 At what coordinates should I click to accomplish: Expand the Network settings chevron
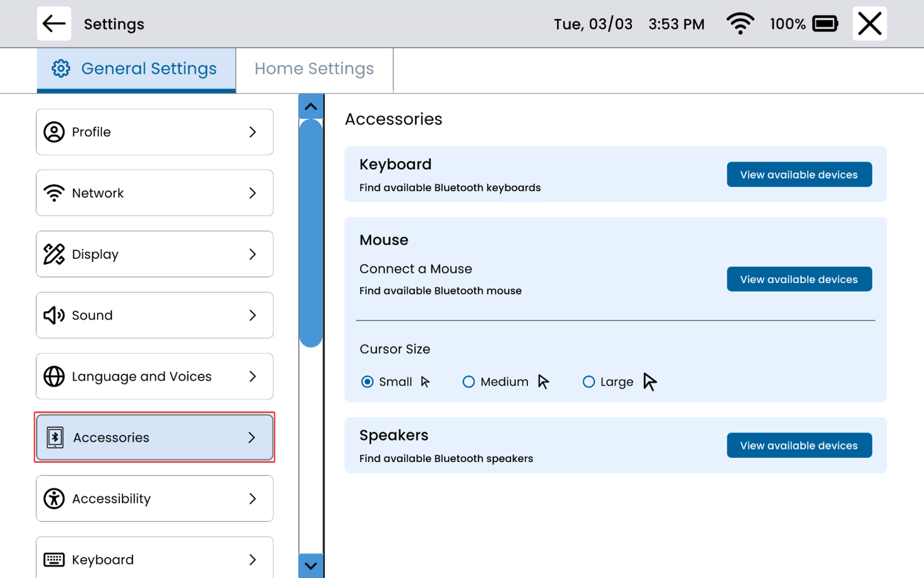[x=252, y=193]
